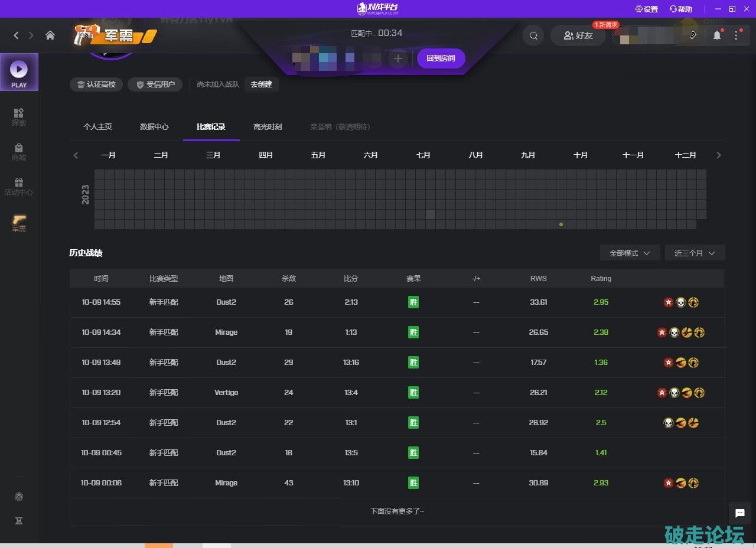The image size is (756, 548).
Task: Switch to the 高光时刻 tab
Action: pyautogui.click(x=268, y=127)
